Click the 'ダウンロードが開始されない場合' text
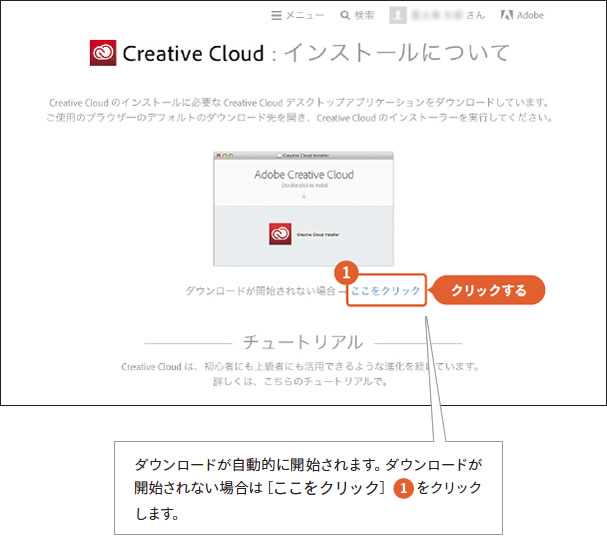The image size is (607, 536). pyautogui.click(x=260, y=291)
